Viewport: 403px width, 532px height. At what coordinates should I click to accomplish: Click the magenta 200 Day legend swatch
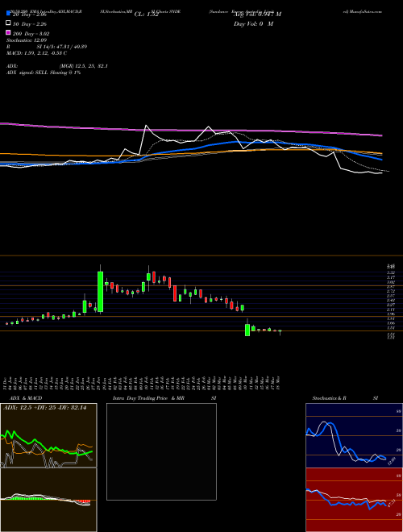coord(8,32)
